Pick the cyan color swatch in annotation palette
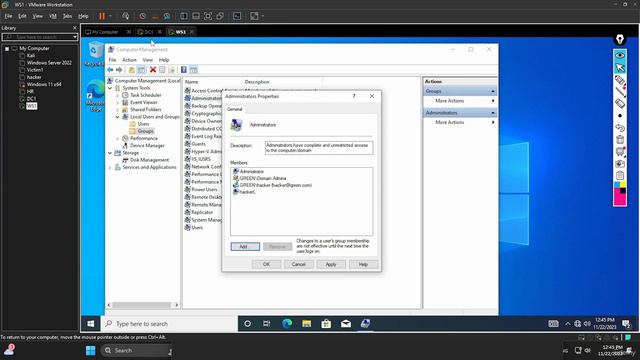640x360 pixels. click(x=617, y=185)
